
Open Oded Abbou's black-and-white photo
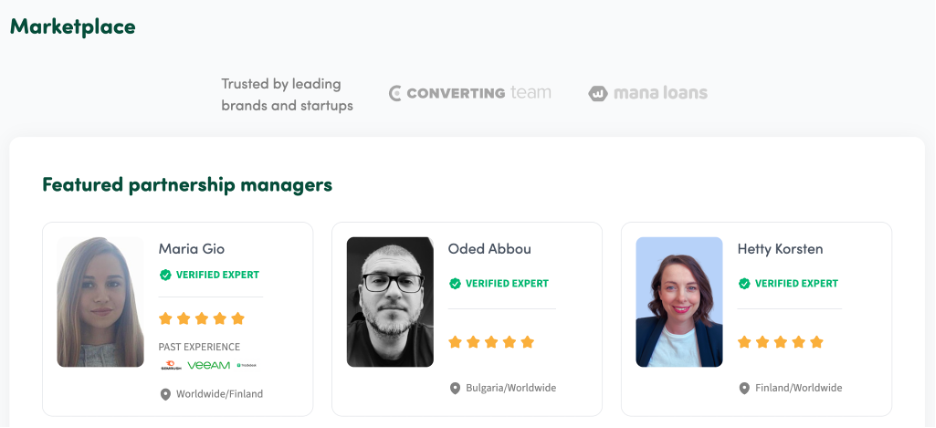(390, 302)
